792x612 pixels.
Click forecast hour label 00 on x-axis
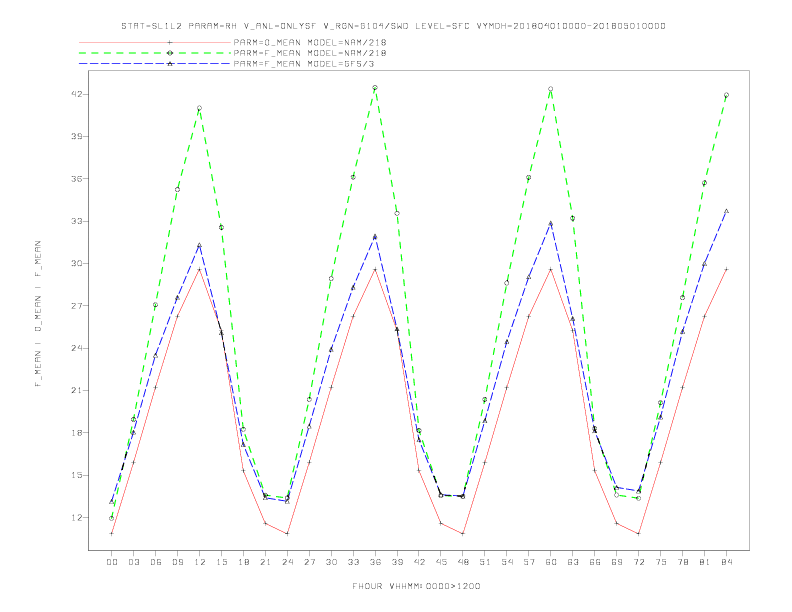click(112, 562)
